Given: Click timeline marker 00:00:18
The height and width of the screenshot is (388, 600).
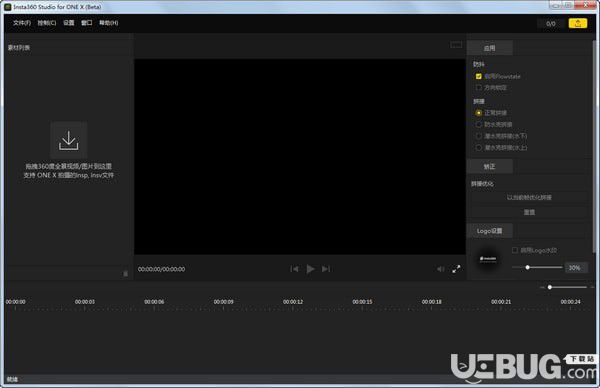Looking at the screenshot, I should [x=432, y=302].
